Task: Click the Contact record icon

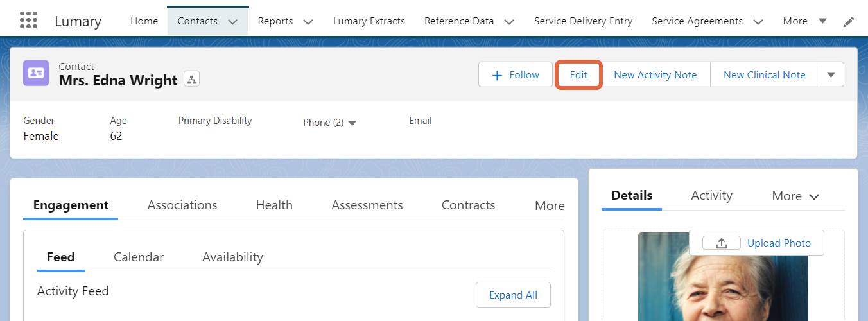Action: pos(36,73)
